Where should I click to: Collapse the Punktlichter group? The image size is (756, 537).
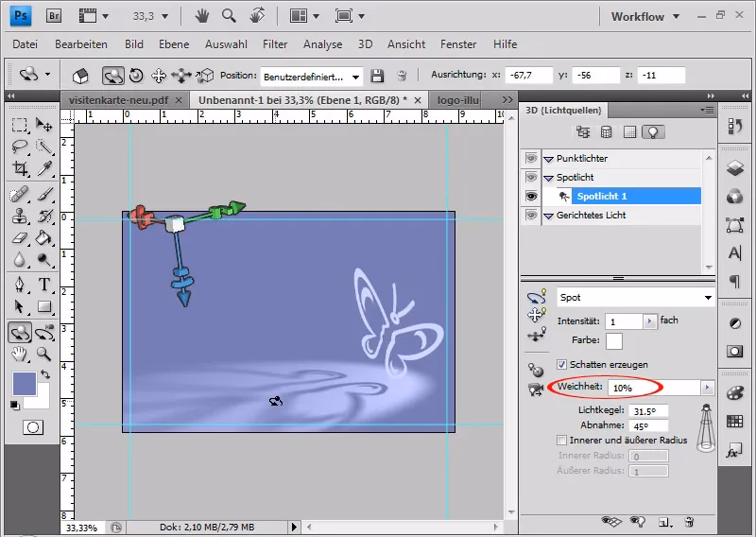(547, 159)
